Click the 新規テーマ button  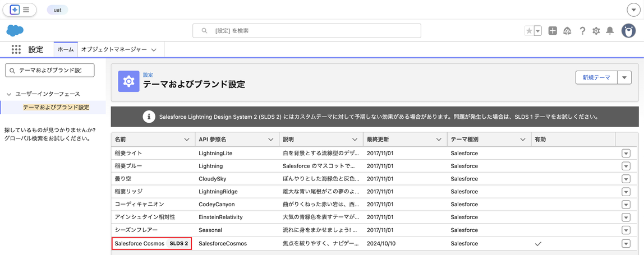coord(597,77)
